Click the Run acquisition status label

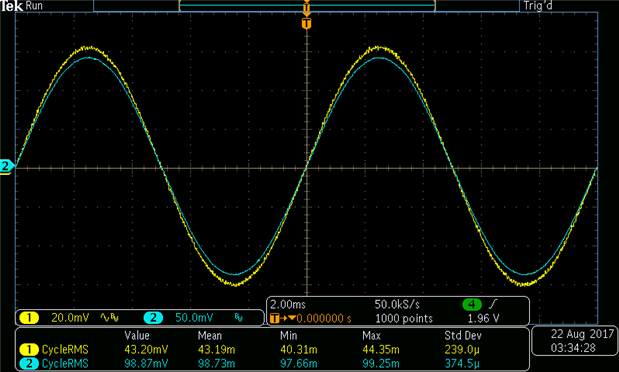(x=34, y=6)
